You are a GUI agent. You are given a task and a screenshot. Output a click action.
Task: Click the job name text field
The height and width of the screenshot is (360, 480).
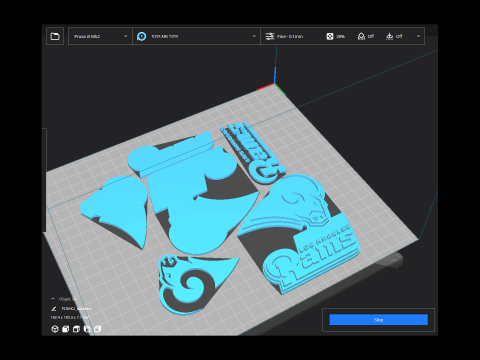[76, 309]
